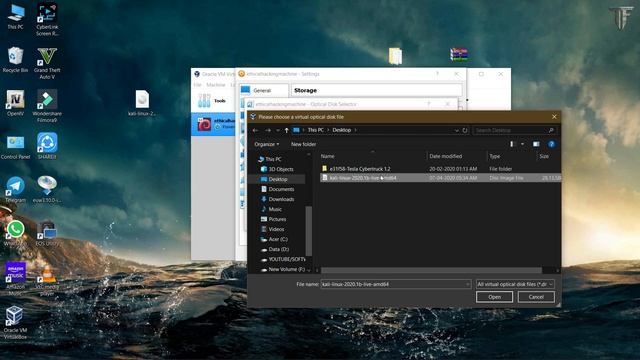
Task: Open the view options dropdown arrow
Action: tap(522, 144)
